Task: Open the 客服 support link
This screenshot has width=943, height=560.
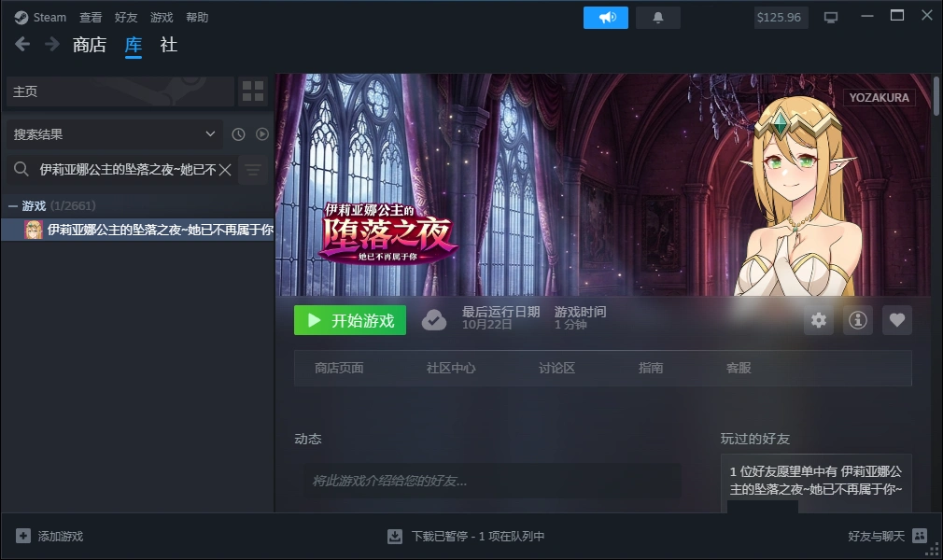Action: [x=739, y=368]
